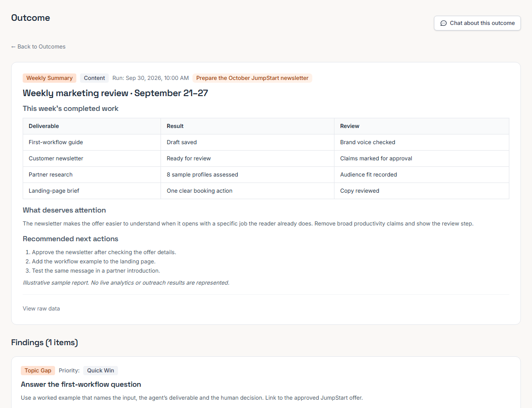
Task: Click the Ready for review cell
Action: tap(247, 158)
